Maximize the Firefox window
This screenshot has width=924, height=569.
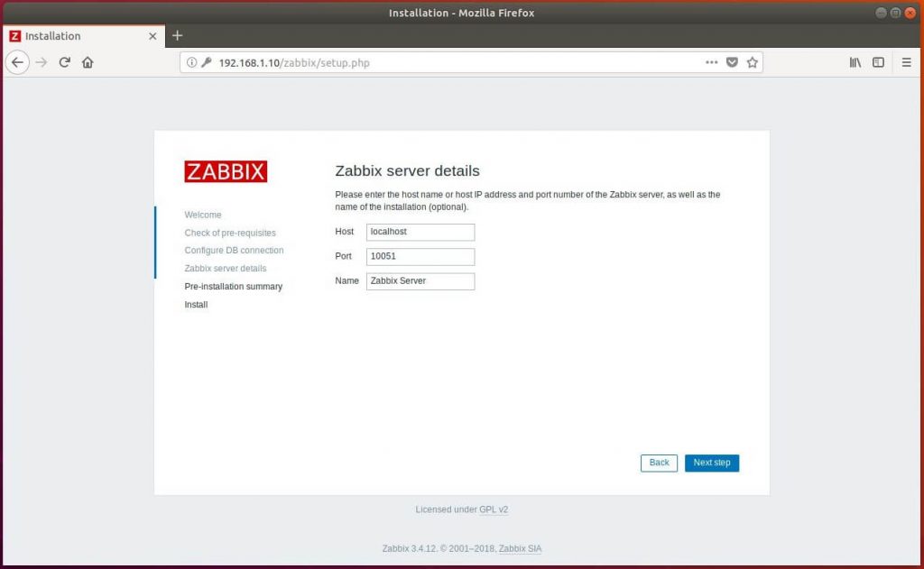pos(895,13)
